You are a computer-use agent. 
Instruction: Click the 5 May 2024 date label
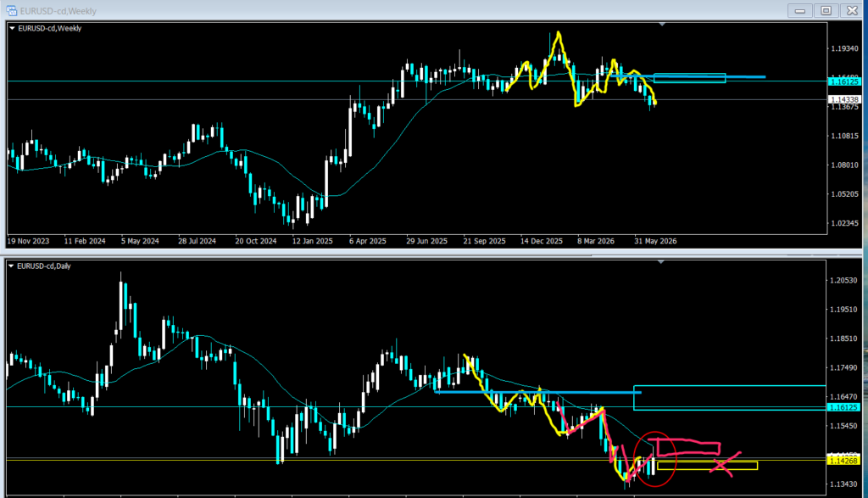[140, 241]
